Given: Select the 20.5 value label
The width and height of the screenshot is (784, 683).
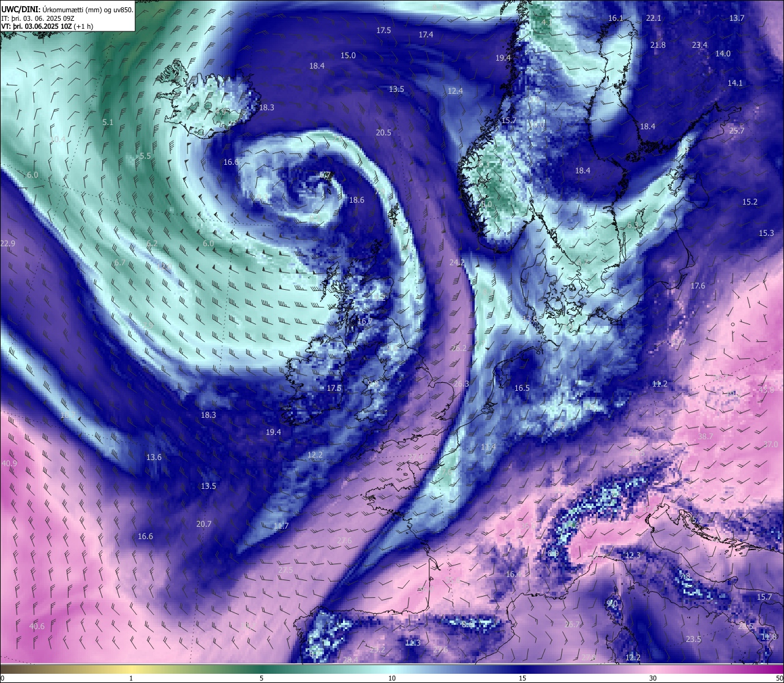Looking at the screenshot, I should tap(383, 132).
